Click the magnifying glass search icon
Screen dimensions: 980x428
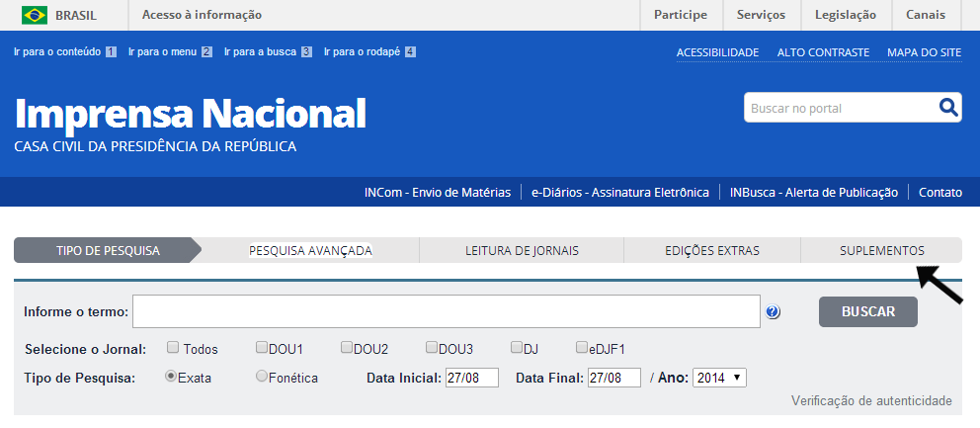click(x=948, y=108)
